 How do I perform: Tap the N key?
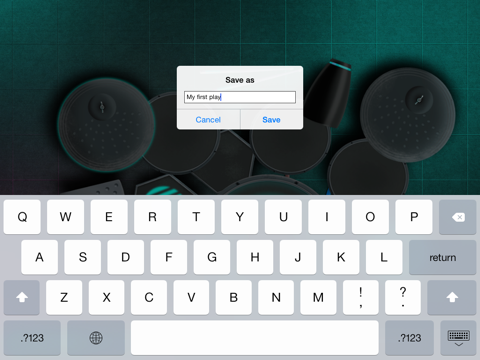(x=276, y=297)
